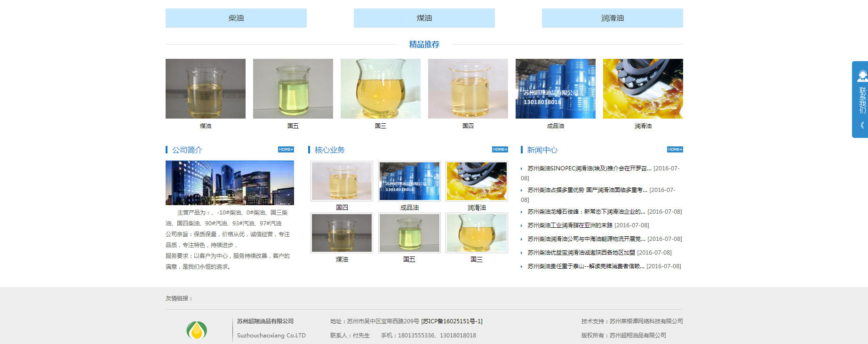Viewport: 868px width, 344px height.
Task: Click the company skyline building image
Action: point(230,183)
